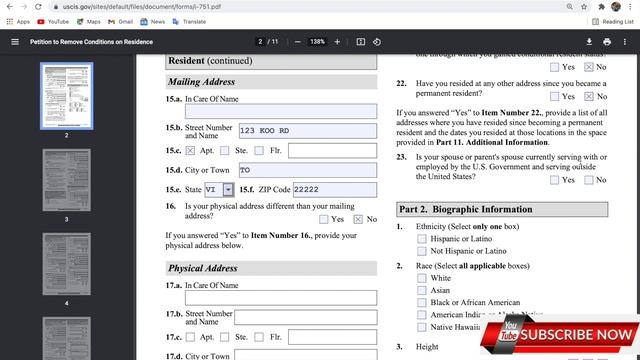
Task: Check the 17.c Ste. checkbox
Action: (x=224, y=337)
